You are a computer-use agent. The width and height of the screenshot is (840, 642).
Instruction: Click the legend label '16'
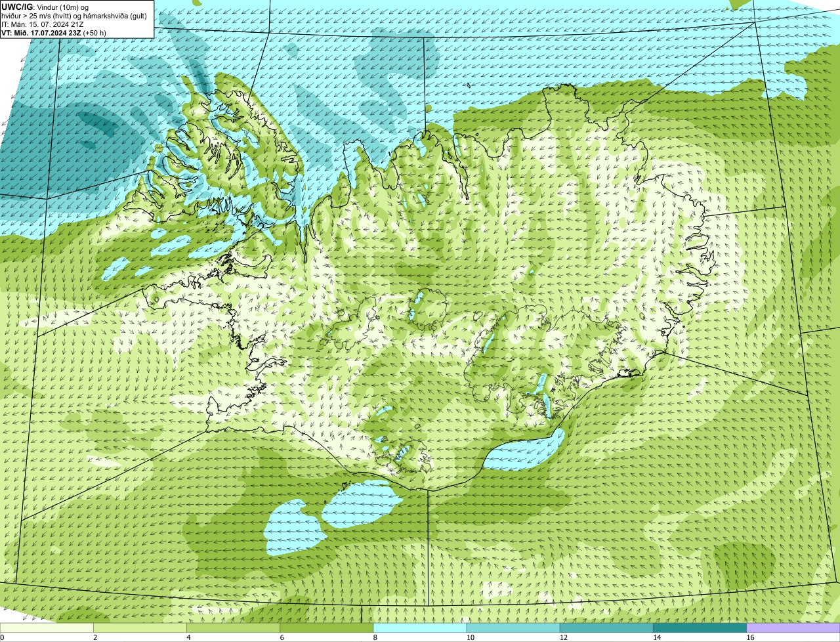(750, 637)
